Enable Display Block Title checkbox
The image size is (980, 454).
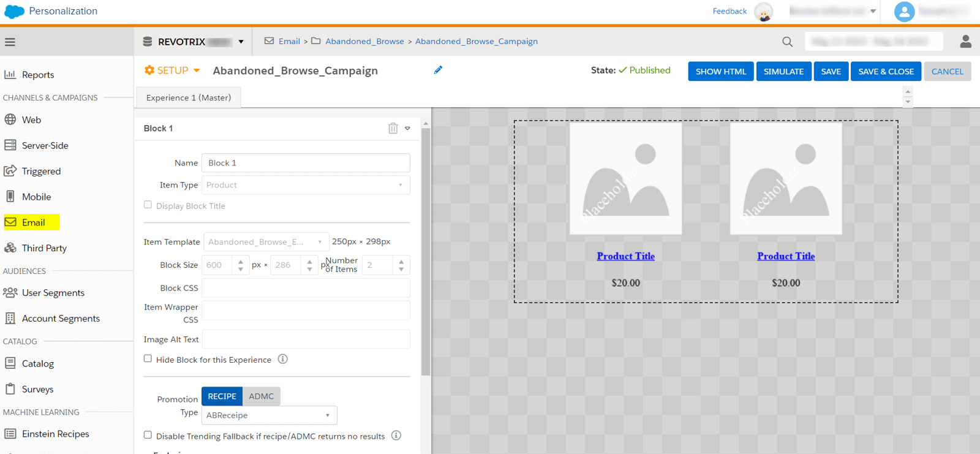[x=148, y=205]
